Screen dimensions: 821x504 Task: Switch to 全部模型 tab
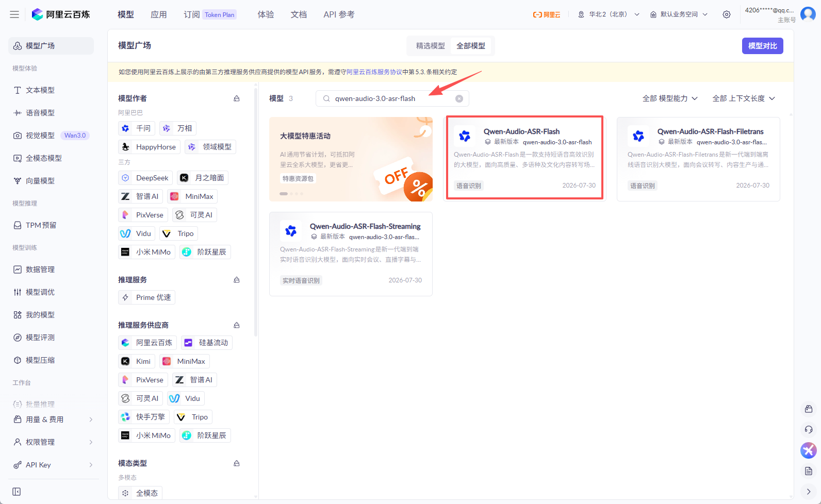pos(471,46)
